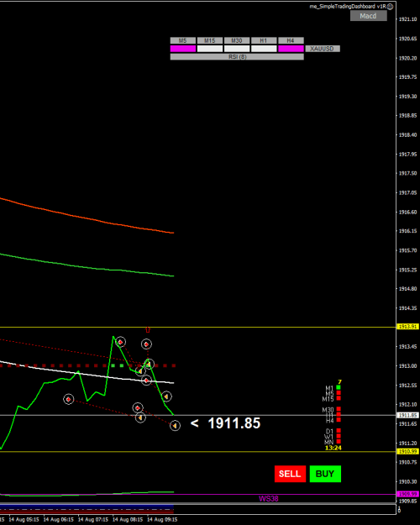Select the M5 timeframe header
The height and width of the screenshot is (525, 420).
183,40
